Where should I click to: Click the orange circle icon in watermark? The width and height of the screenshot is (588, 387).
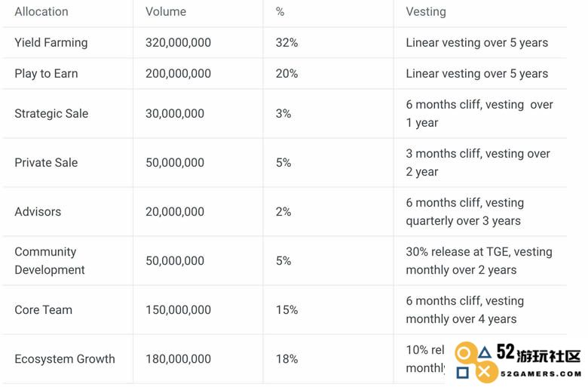point(464,353)
